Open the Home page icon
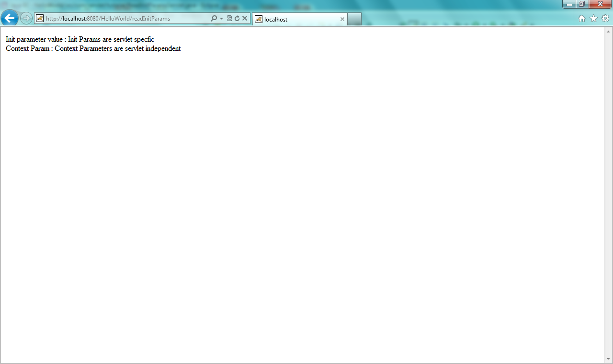This screenshot has height=364, width=613. click(582, 19)
